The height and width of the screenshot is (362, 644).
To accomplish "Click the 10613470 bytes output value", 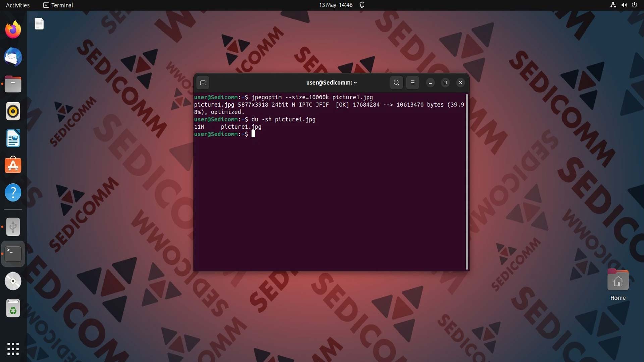I will click(x=420, y=105).
